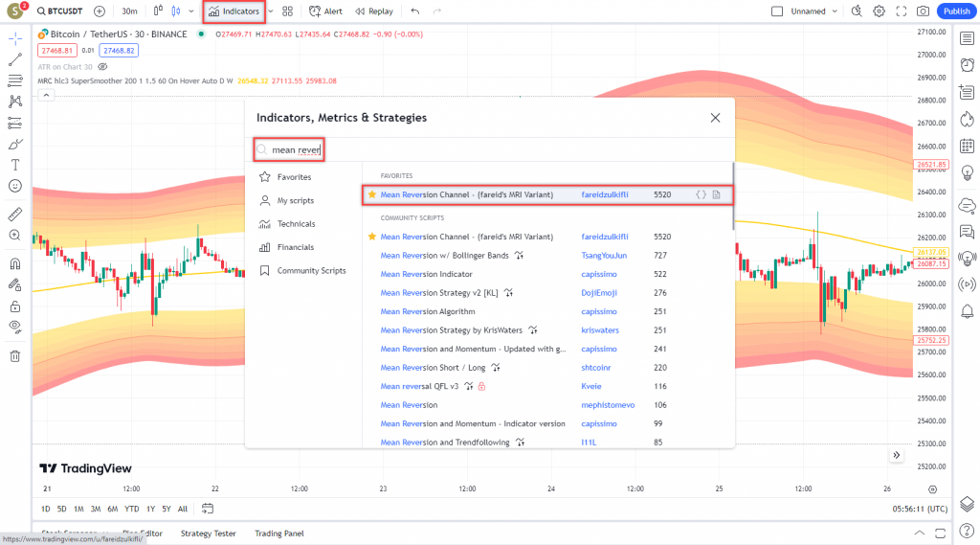This screenshot has height=545, width=980.
Task: Select Community Scripts category
Action: (x=303, y=270)
